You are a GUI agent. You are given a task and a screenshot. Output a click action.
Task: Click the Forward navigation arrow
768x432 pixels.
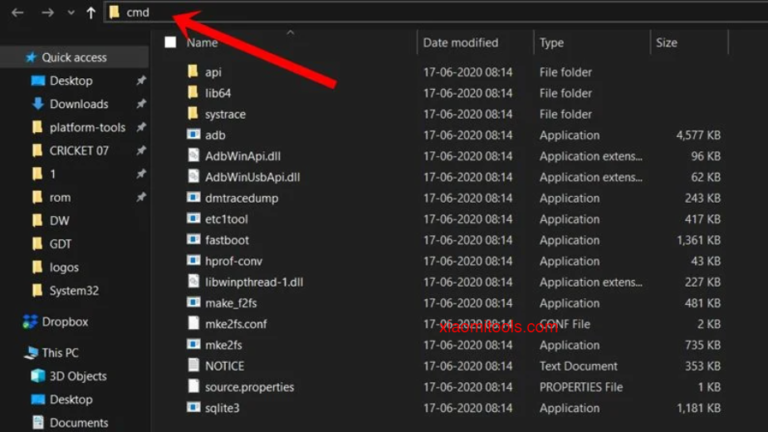(x=47, y=13)
